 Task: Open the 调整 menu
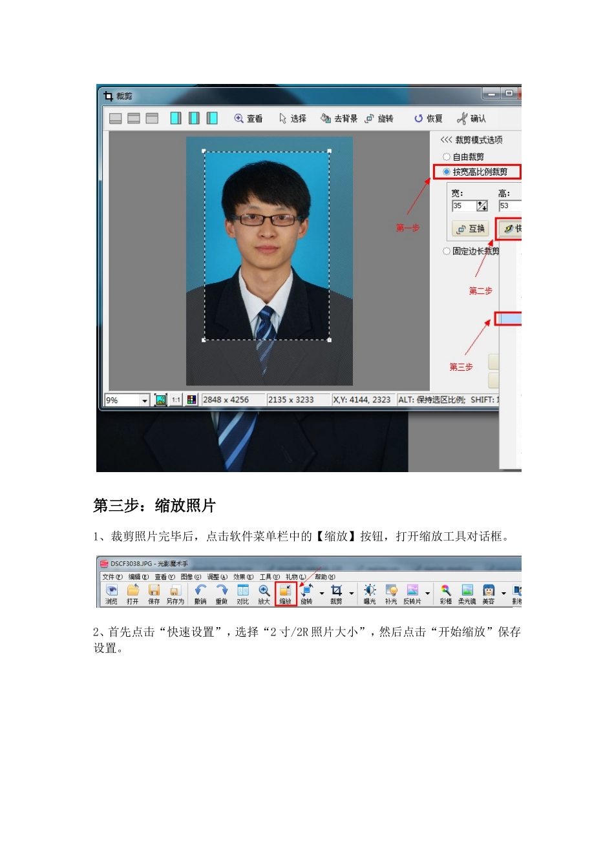coord(217,577)
